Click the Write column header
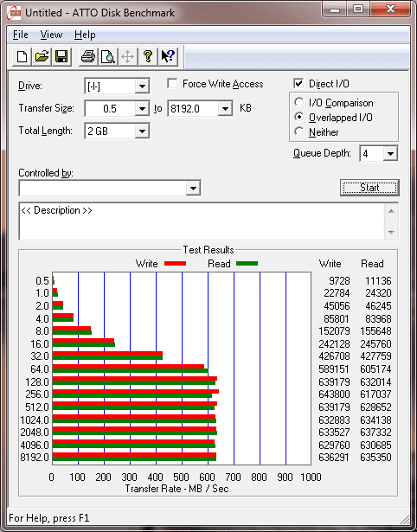Viewport: 417px width, 532px height. tap(330, 264)
